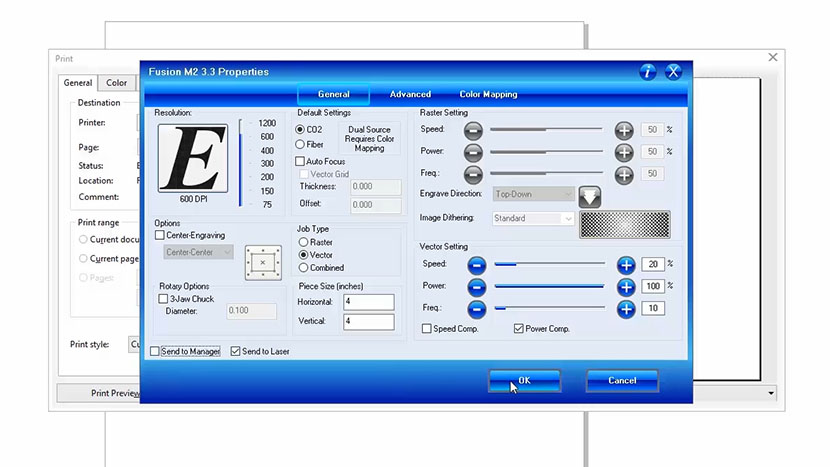The image size is (830, 467).
Task: Click the blue info icon in title bar
Action: click(x=648, y=72)
